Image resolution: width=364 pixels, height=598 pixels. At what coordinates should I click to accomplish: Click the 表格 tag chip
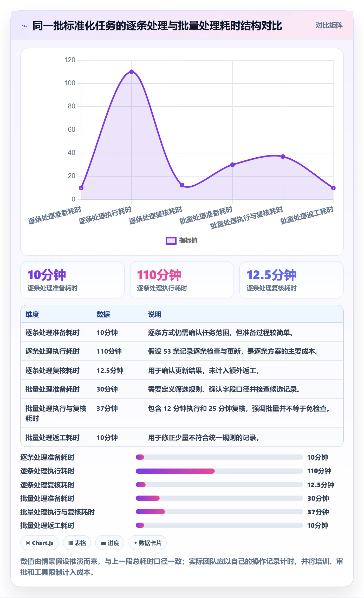[77, 543]
